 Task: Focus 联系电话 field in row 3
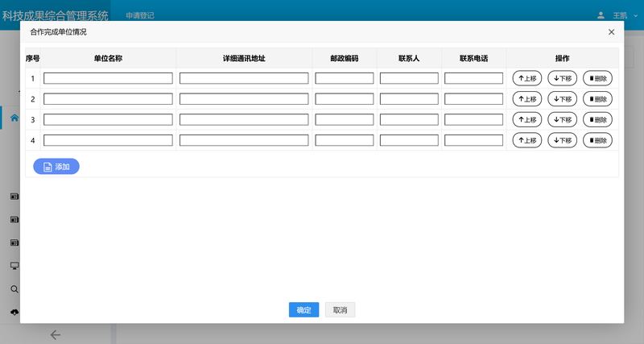click(x=473, y=119)
